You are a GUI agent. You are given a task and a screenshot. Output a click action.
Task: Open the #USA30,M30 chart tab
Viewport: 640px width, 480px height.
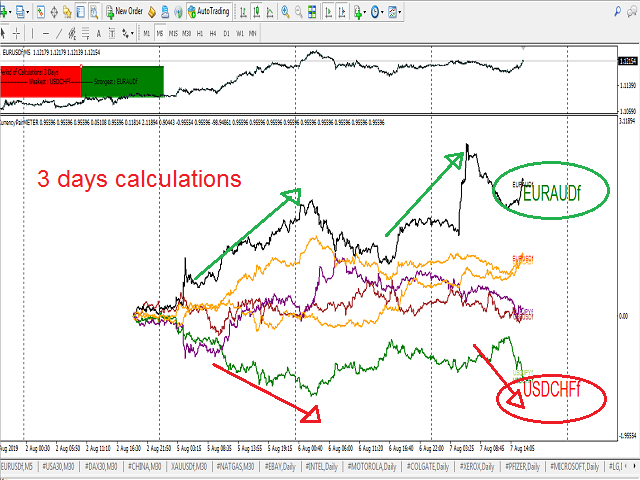click(58, 466)
